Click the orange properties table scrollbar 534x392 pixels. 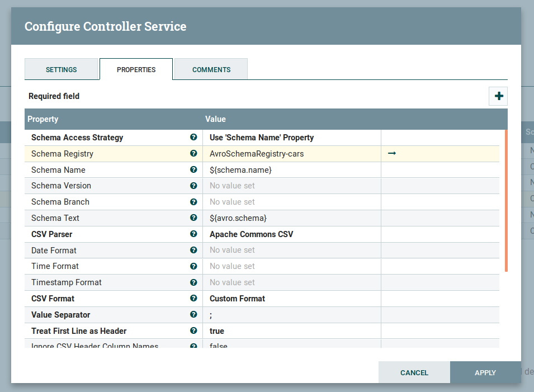coord(506,200)
